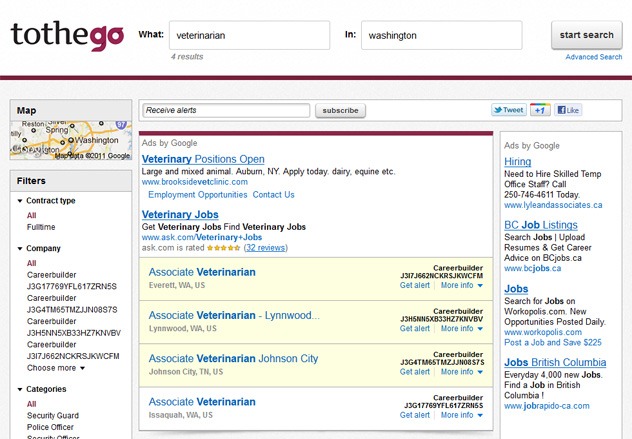Select All under Categories
Image resolution: width=632 pixels, height=439 pixels.
(x=31, y=404)
